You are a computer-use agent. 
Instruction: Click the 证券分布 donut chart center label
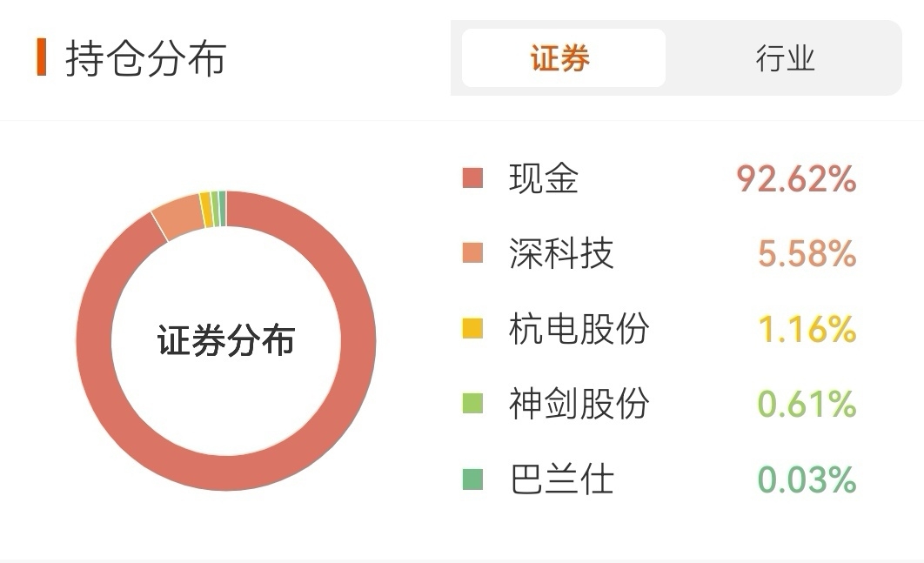click(x=225, y=340)
